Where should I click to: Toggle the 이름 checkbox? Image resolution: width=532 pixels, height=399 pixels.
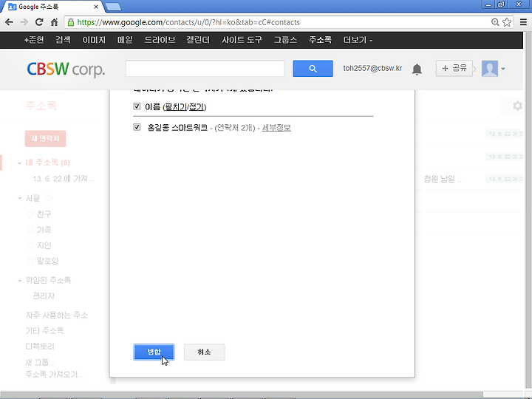tap(137, 106)
